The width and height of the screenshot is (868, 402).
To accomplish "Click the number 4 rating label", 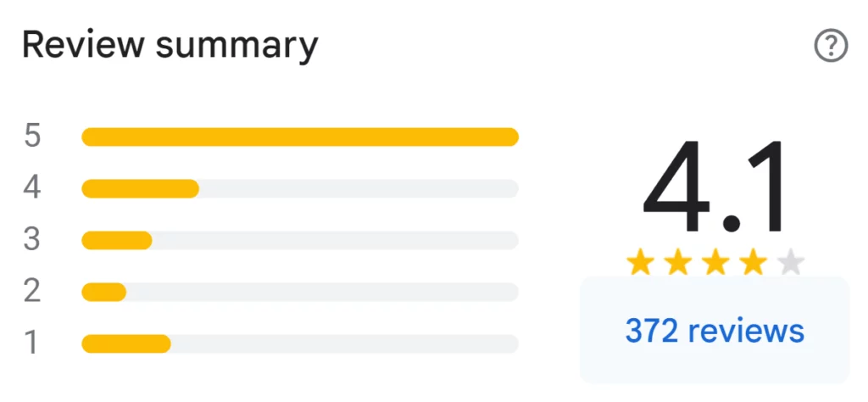I will coord(32,187).
